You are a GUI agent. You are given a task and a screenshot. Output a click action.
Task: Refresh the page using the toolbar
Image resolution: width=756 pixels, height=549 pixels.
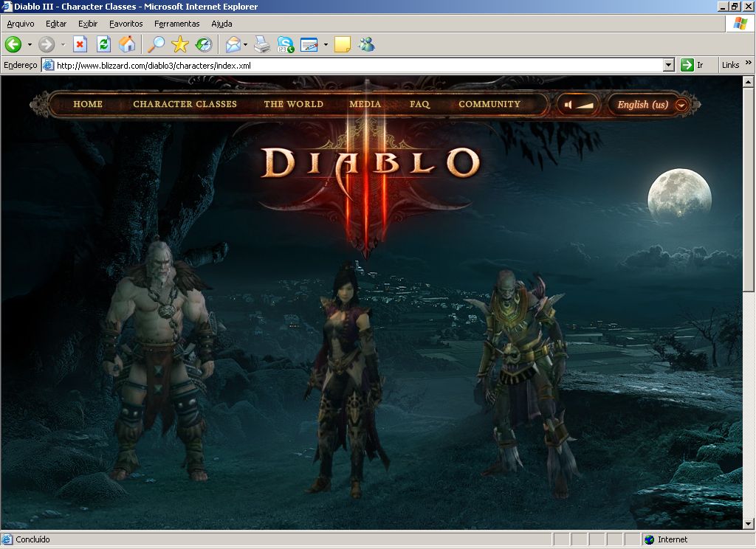[103, 45]
